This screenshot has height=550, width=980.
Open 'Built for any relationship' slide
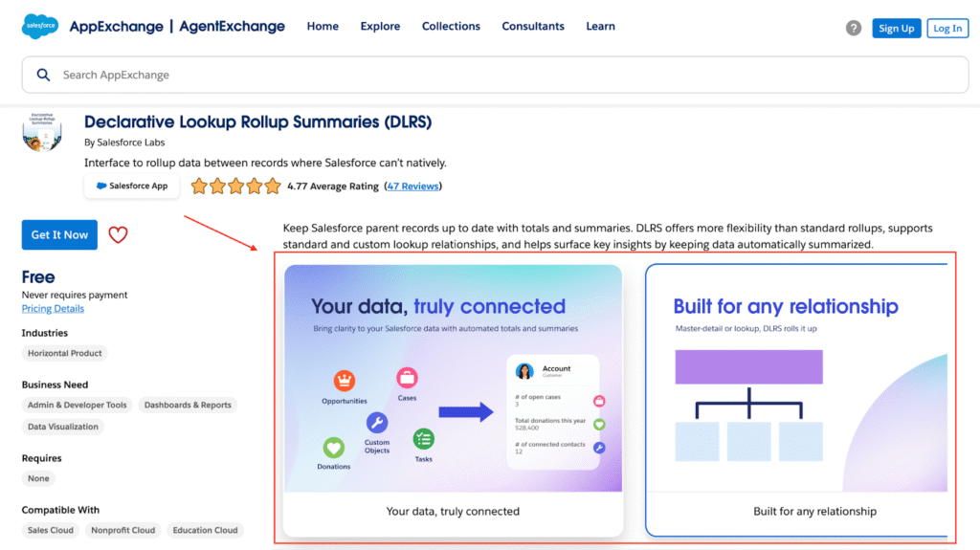tap(797, 400)
